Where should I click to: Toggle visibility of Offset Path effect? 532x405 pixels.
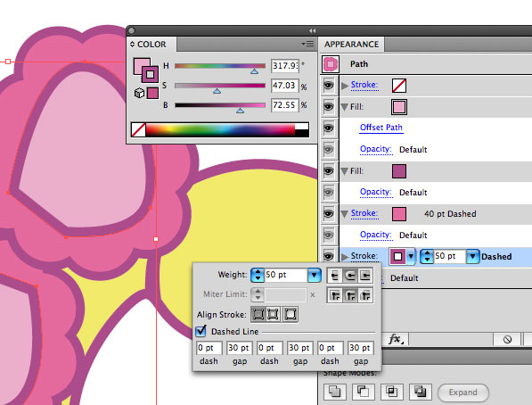[x=328, y=128]
